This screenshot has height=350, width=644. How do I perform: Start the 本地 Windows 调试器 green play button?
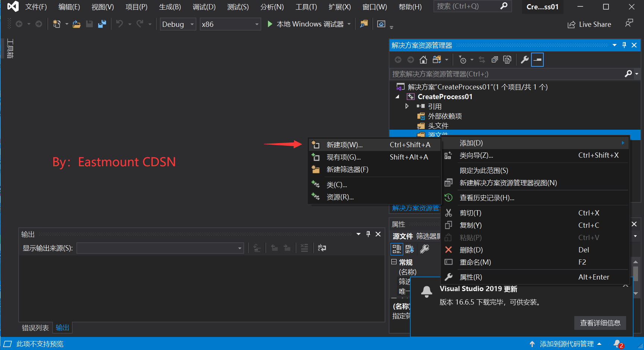coord(270,24)
